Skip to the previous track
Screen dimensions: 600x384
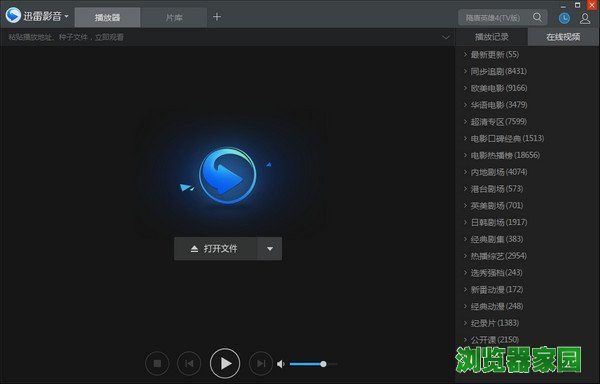(189, 363)
